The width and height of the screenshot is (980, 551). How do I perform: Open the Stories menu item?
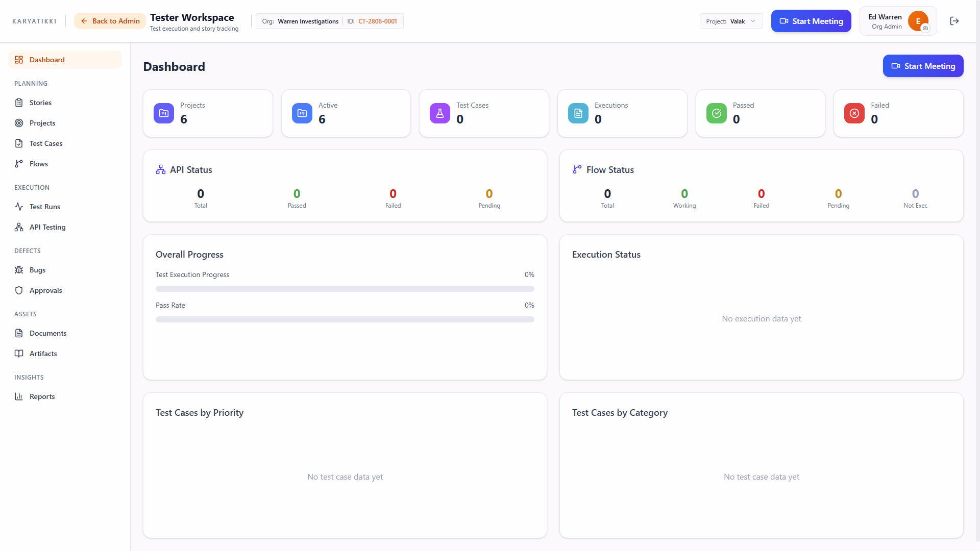coord(65,103)
